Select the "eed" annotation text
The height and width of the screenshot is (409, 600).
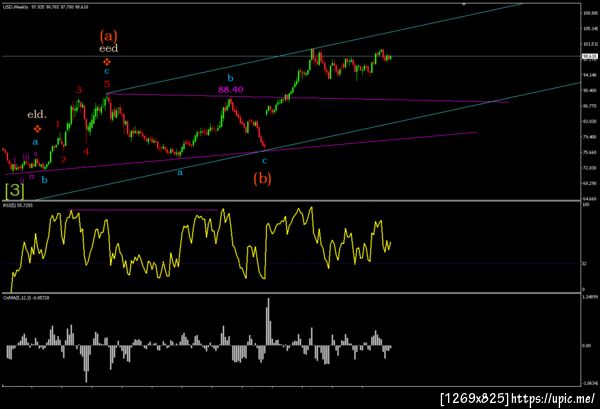[109, 49]
